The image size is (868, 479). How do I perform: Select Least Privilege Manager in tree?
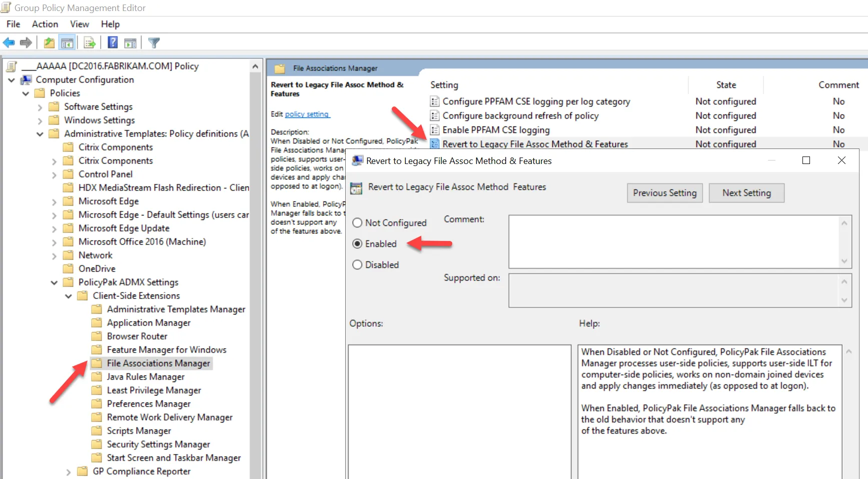(x=154, y=390)
